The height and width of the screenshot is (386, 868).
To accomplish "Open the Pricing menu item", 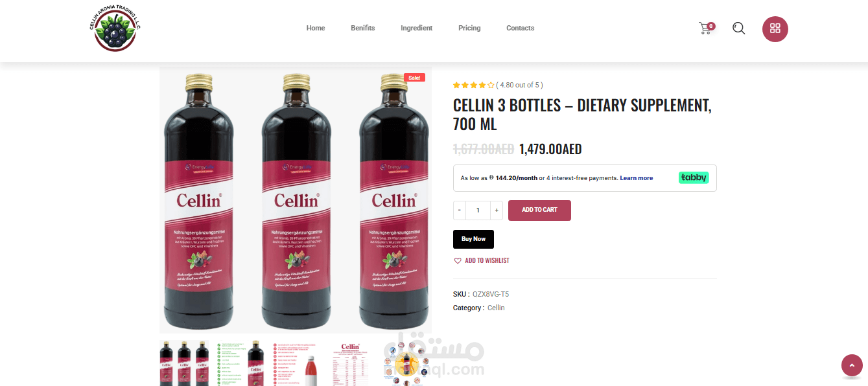I will click(469, 28).
